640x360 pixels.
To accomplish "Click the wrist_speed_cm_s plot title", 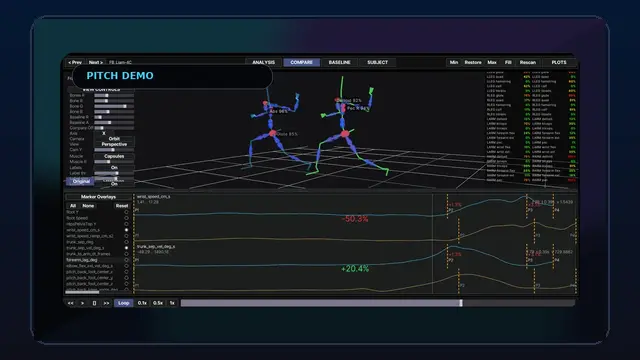I will [x=153, y=197].
